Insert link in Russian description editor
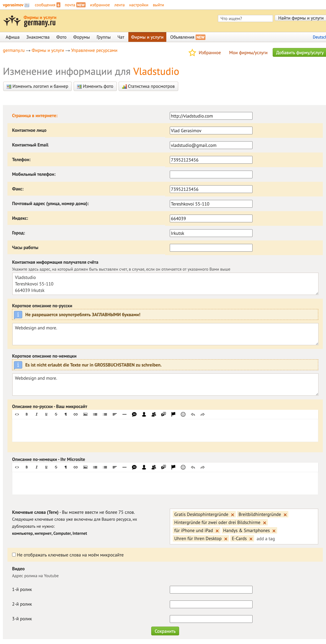The height and width of the screenshot is (644, 326). pyautogui.click(x=75, y=414)
